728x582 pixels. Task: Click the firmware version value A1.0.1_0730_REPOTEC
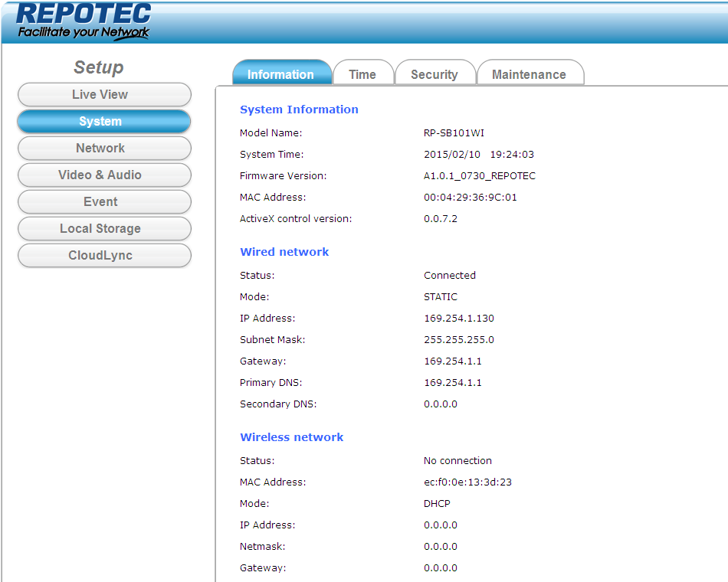(x=480, y=176)
